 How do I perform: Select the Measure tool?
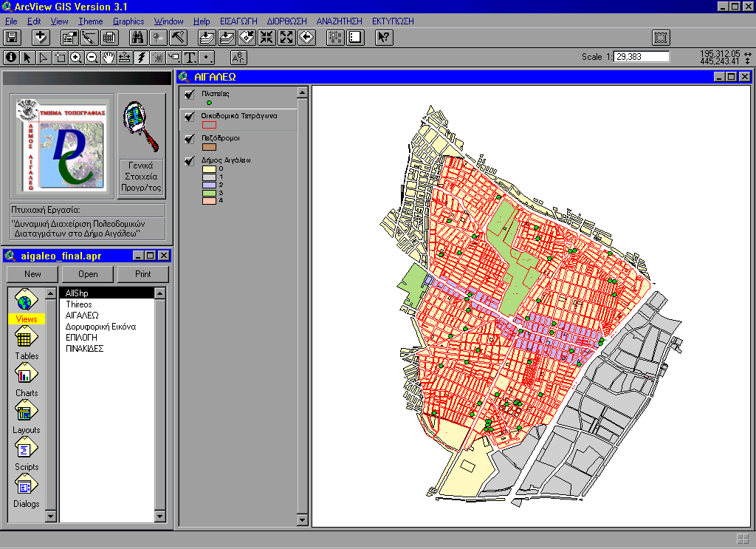coord(123,58)
